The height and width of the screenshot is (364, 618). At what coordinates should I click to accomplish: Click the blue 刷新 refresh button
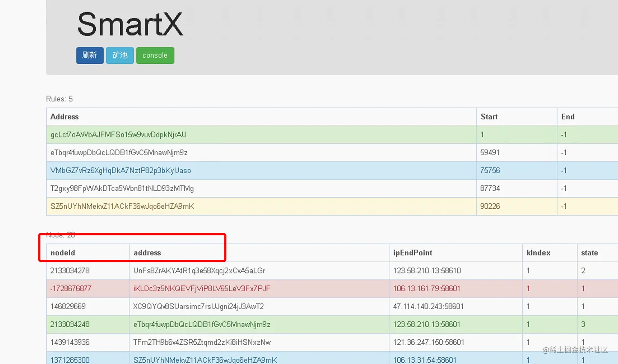point(90,56)
